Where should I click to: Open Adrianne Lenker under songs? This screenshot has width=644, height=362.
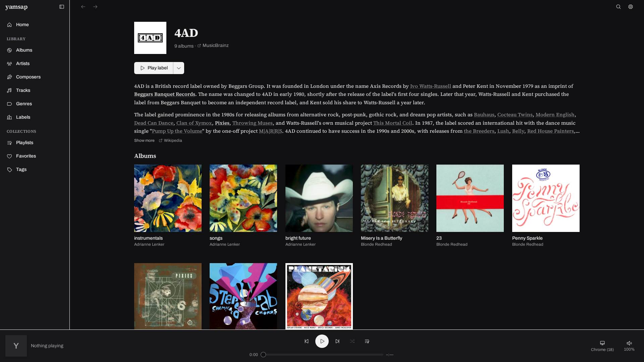coord(225,245)
